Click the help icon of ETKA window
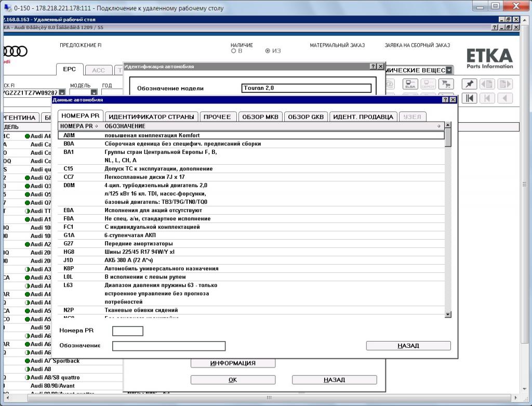The width and height of the screenshot is (532, 406). [x=495, y=28]
